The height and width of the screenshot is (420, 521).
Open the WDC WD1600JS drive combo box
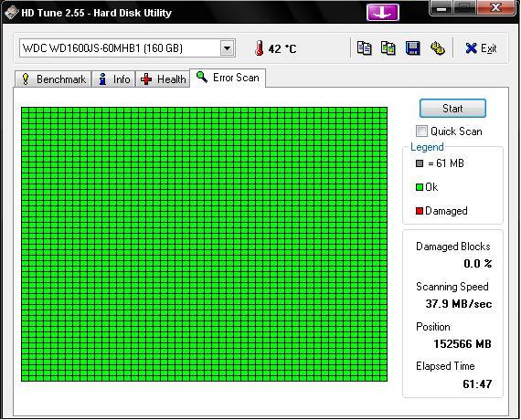(x=127, y=48)
